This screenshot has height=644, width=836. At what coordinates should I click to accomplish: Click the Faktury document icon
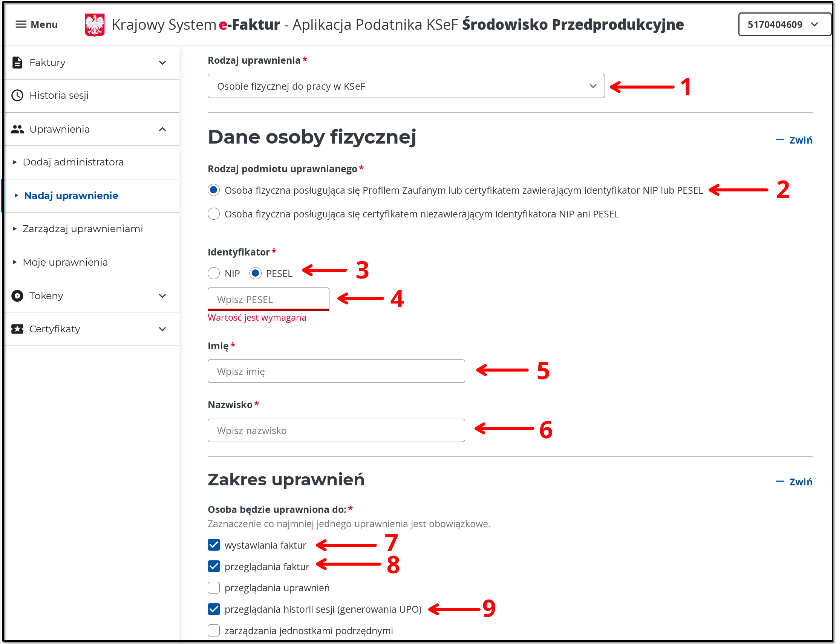tap(17, 63)
